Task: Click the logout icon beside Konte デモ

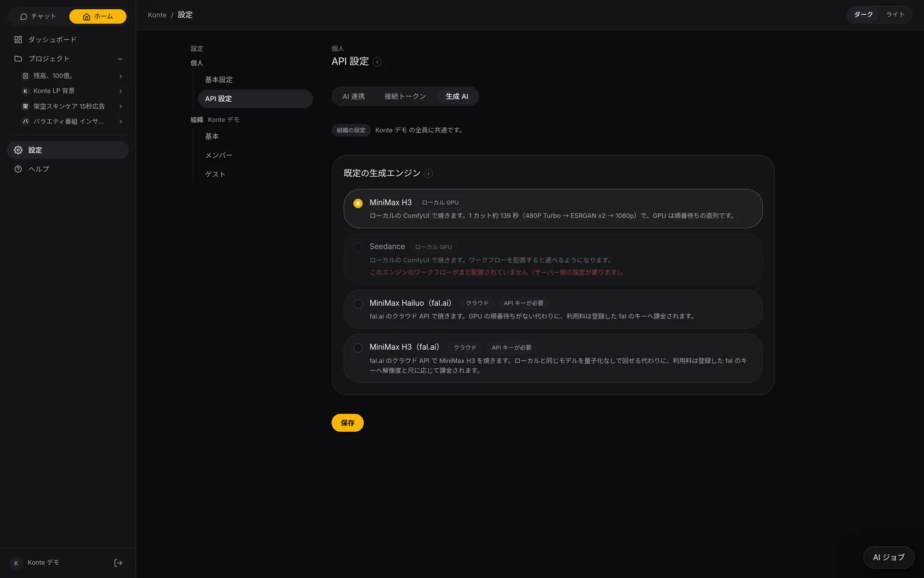Action: [118, 563]
